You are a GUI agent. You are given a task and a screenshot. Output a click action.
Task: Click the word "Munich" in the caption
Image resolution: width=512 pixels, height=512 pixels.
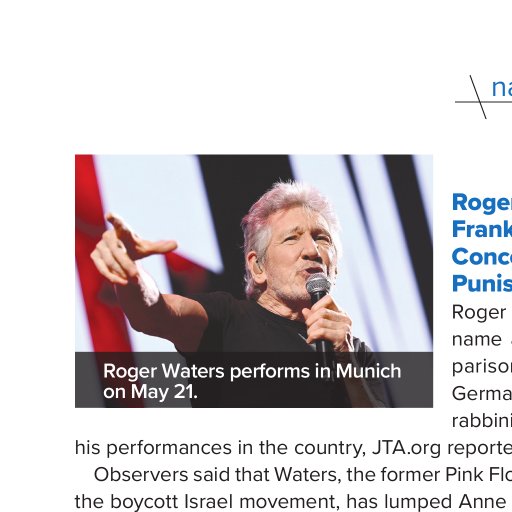click(x=368, y=371)
